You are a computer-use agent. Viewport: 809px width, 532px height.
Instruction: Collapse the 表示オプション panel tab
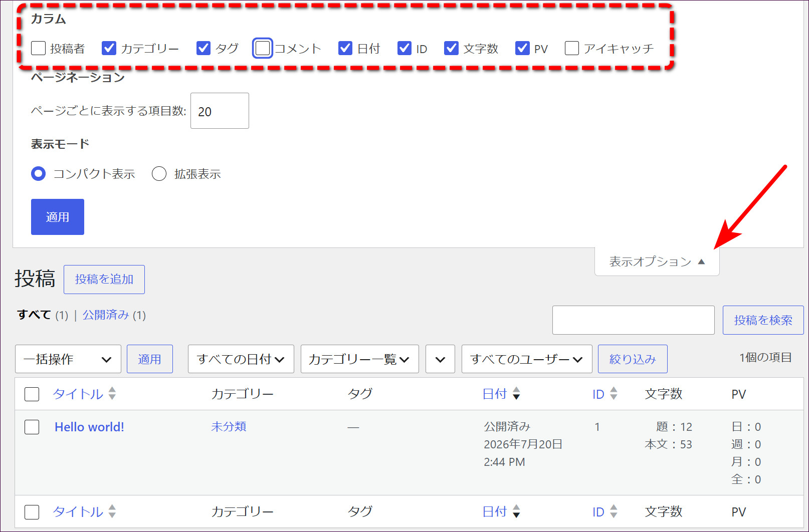coord(657,261)
